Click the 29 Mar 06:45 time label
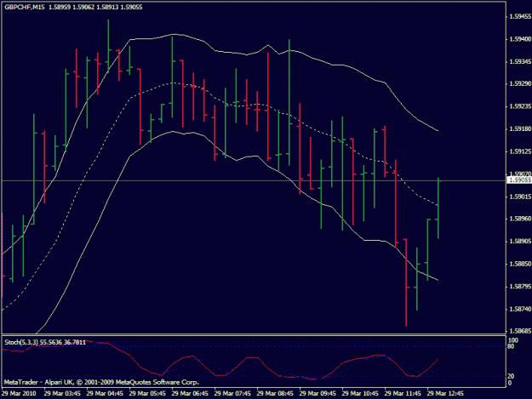The height and width of the screenshot is (399, 532). (x=190, y=394)
